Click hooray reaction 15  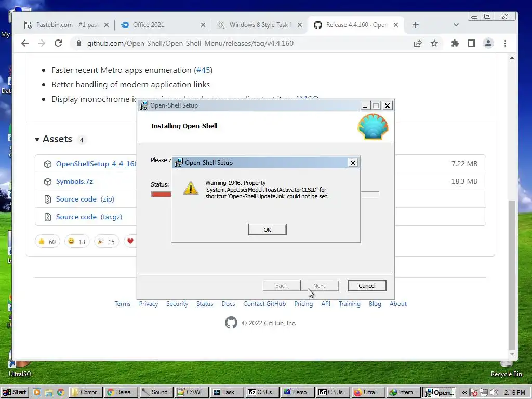click(x=107, y=242)
